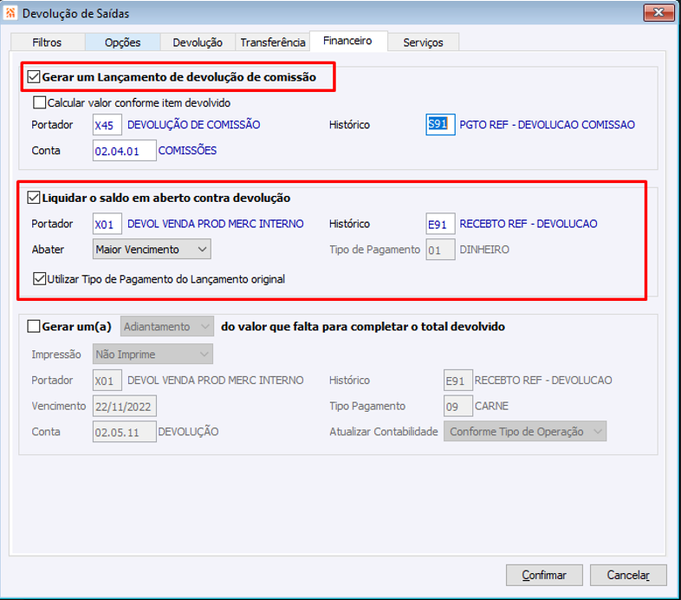This screenshot has height=600, width=681.
Task: Click the Conta 02.04.01 field
Action: coord(124,151)
